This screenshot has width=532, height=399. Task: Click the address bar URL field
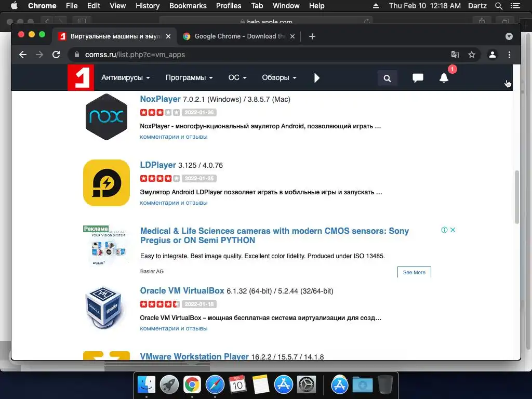[x=258, y=55]
